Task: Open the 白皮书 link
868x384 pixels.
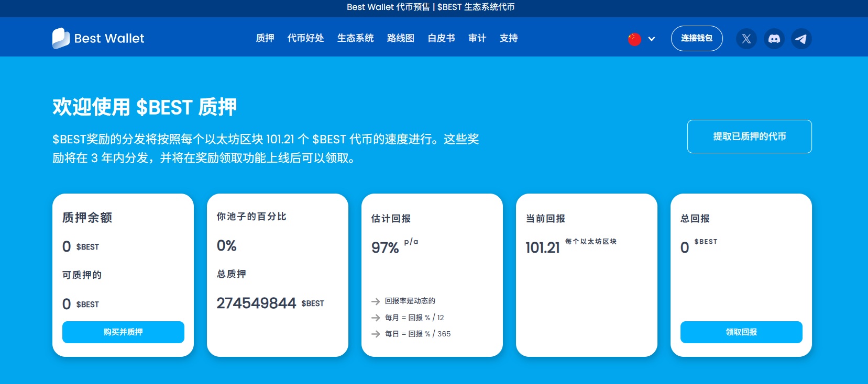Action: pos(441,38)
